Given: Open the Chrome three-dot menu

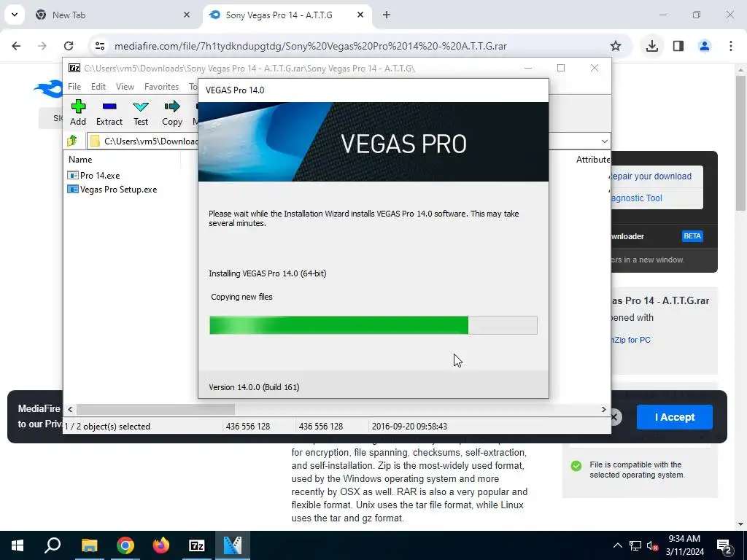Looking at the screenshot, I should pyautogui.click(x=730, y=46).
